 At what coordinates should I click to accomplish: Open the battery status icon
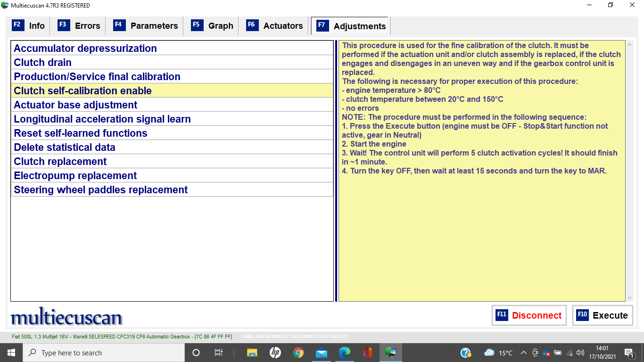click(558, 353)
